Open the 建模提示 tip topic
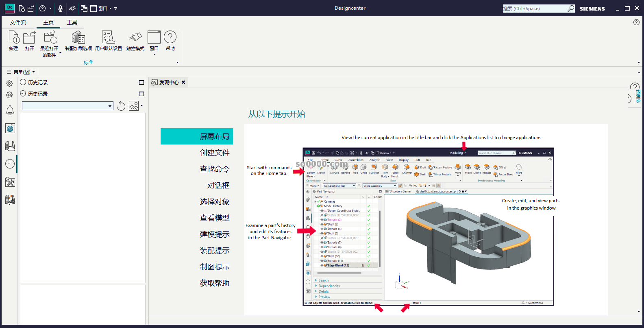The height and width of the screenshot is (328, 644). coord(215,234)
